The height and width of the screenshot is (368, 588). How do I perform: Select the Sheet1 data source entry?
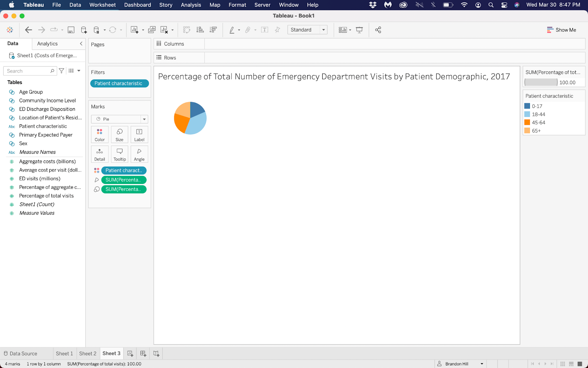click(x=43, y=56)
